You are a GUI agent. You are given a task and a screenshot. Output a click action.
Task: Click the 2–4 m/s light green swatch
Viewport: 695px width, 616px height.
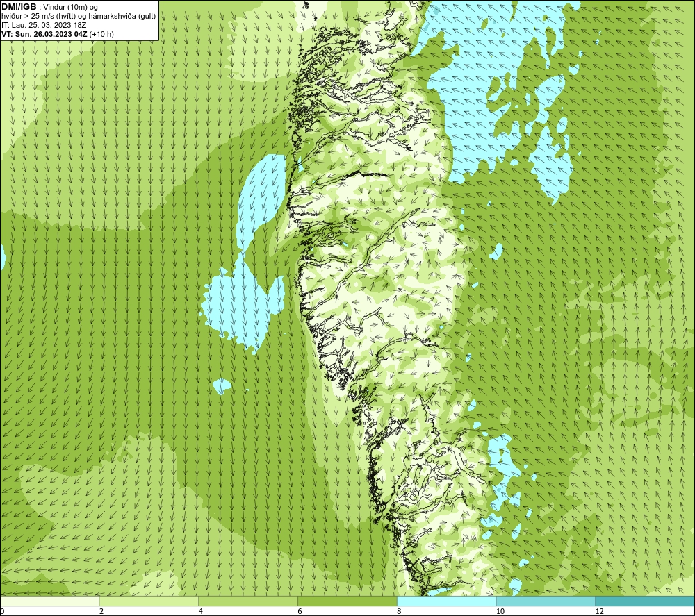pyautogui.click(x=149, y=601)
